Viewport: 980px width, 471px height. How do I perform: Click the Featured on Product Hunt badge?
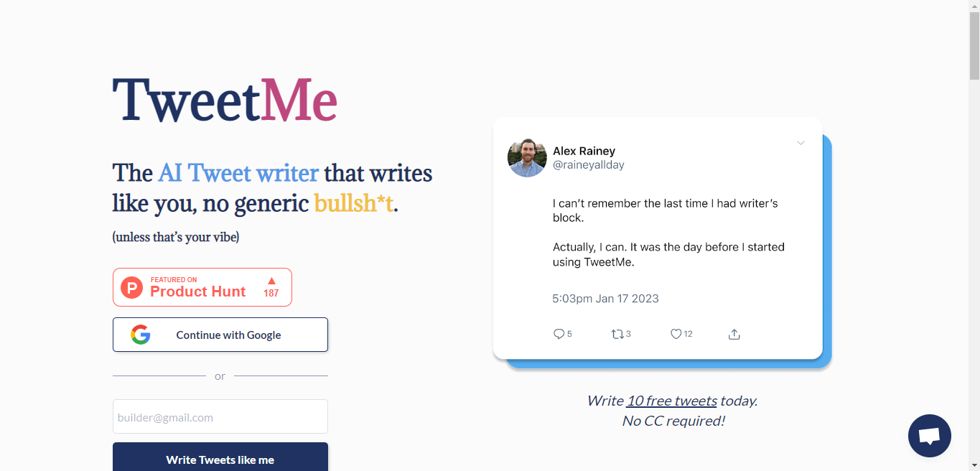[202, 287]
